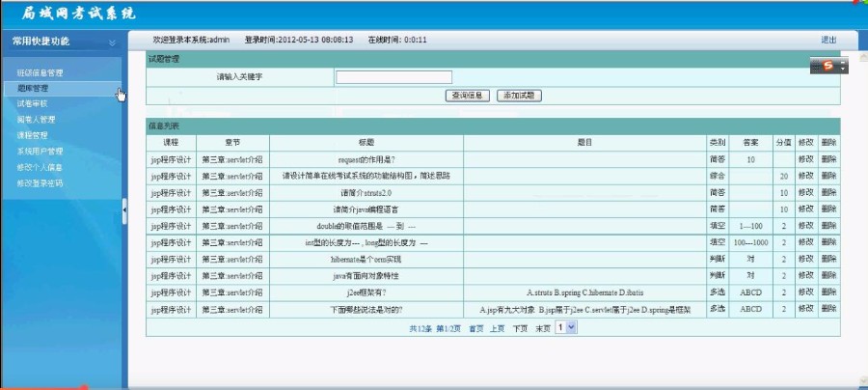Go to 首页 in pagination
This screenshot has width=868, height=390.
[x=476, y=328]
